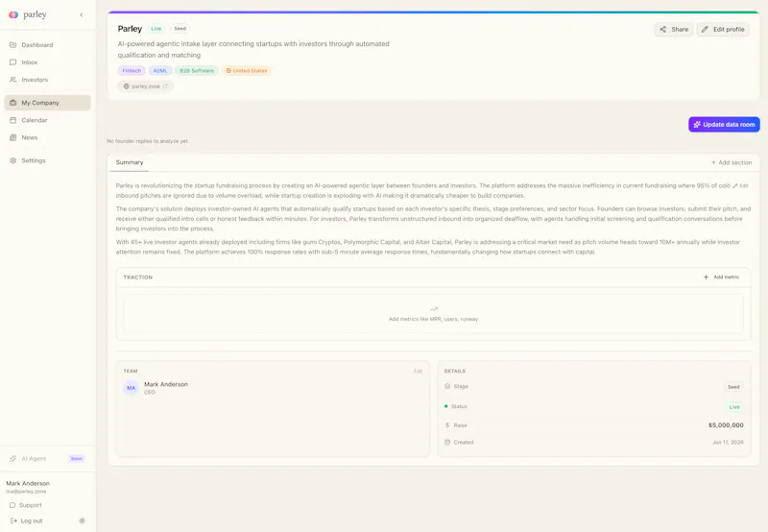Click the My Company briefcase icon
Viewport: 768px width, 532px height.
(x=13, y=103)
